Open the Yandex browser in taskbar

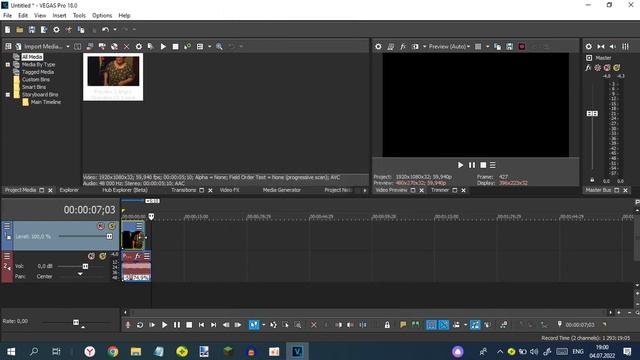(x=90, y=351)
